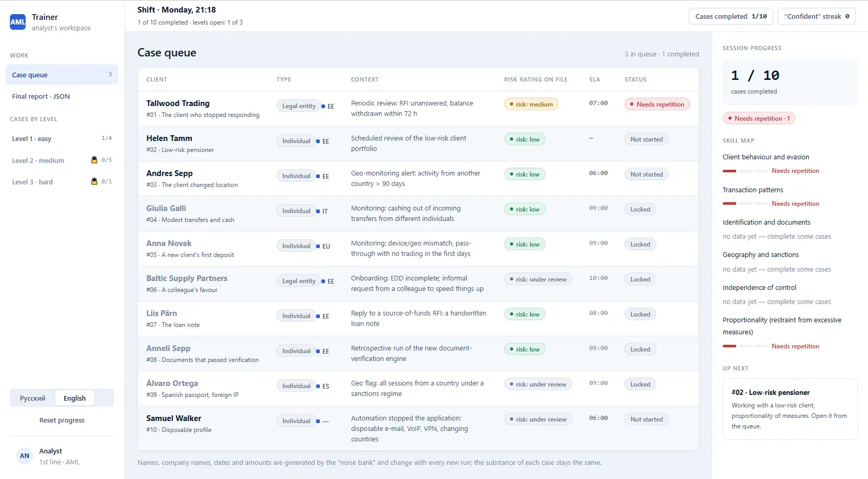868x479 pixels.
Task: Click the STATUS column header
Action: click(x=635, y=79)
